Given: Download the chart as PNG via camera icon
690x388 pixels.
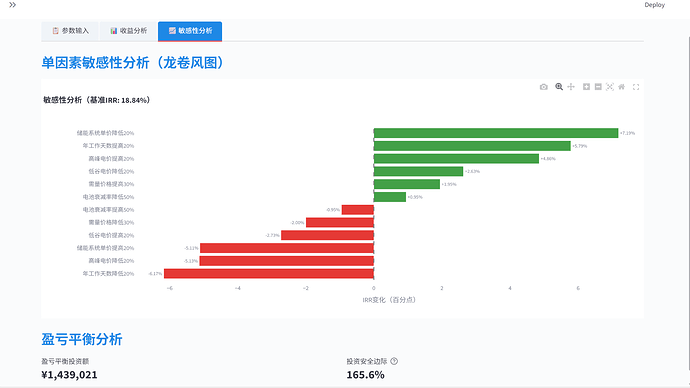Looking at the screenshot, I should click(x=543, y=87).
